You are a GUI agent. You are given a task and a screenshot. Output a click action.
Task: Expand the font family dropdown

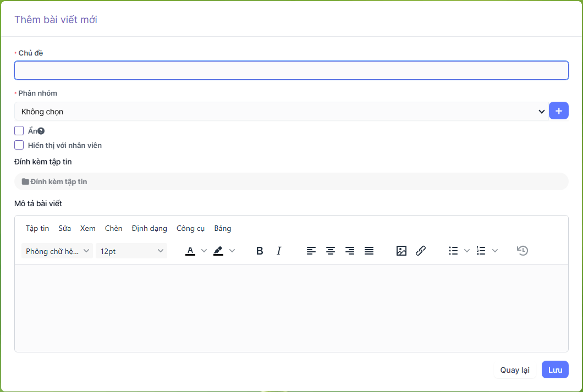tap(57, 251)
